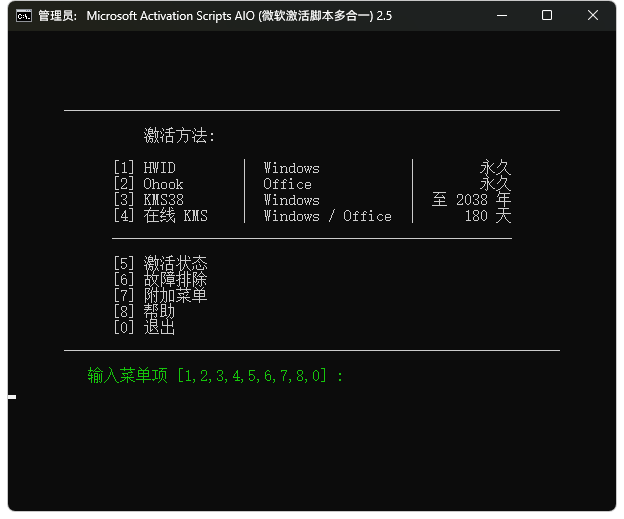Screen dimensions: 624x519
Task: Maximize the Activation Scripts console window
Action: 547,16
